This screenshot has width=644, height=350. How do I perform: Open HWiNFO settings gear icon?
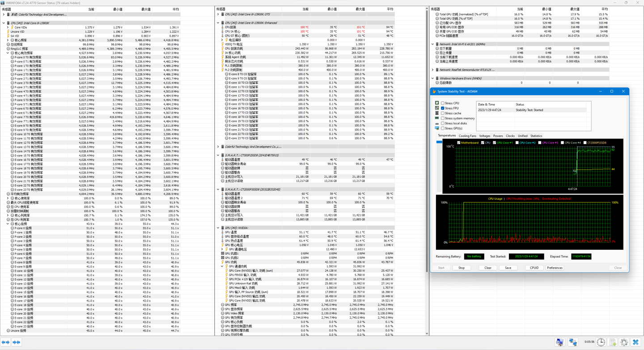click(x=624, y=342)
